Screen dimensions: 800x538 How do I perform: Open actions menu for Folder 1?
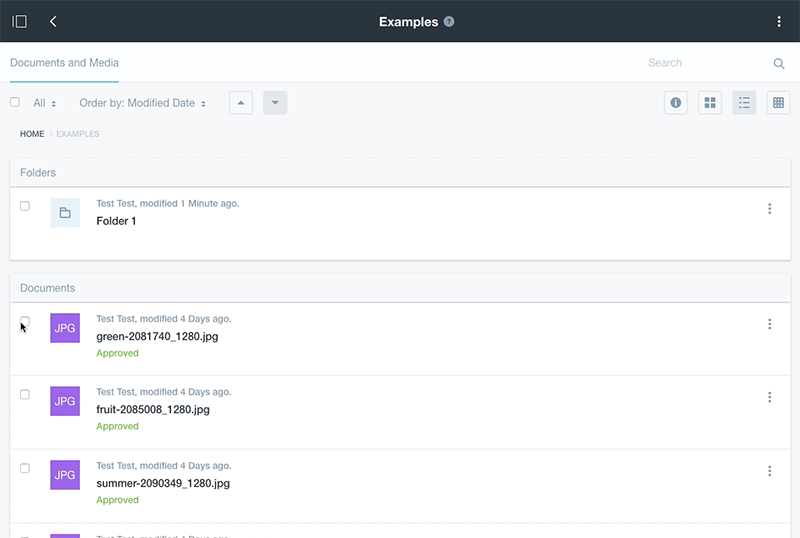point(769,209)
